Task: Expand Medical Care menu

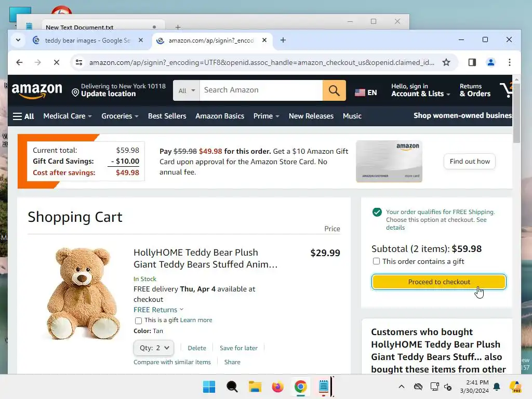Action: tap(68, 116)
